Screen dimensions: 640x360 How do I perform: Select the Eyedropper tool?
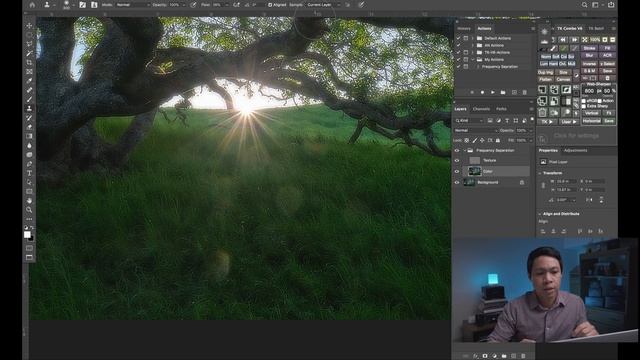click(29, 81)
